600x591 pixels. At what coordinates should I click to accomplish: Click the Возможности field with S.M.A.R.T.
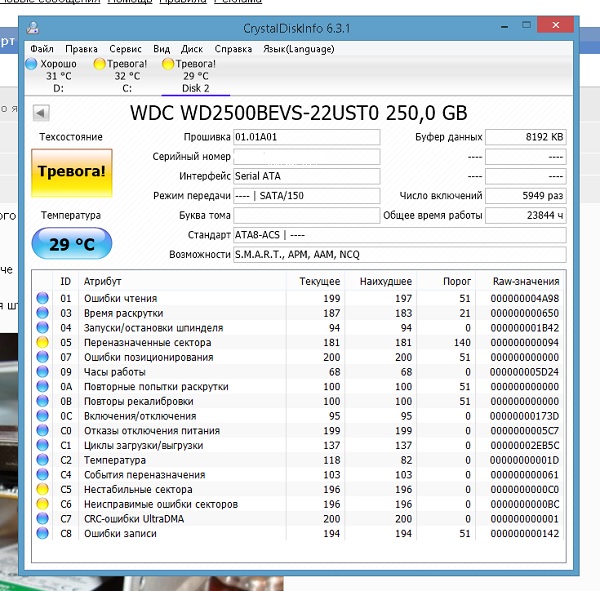coord(399,255)
